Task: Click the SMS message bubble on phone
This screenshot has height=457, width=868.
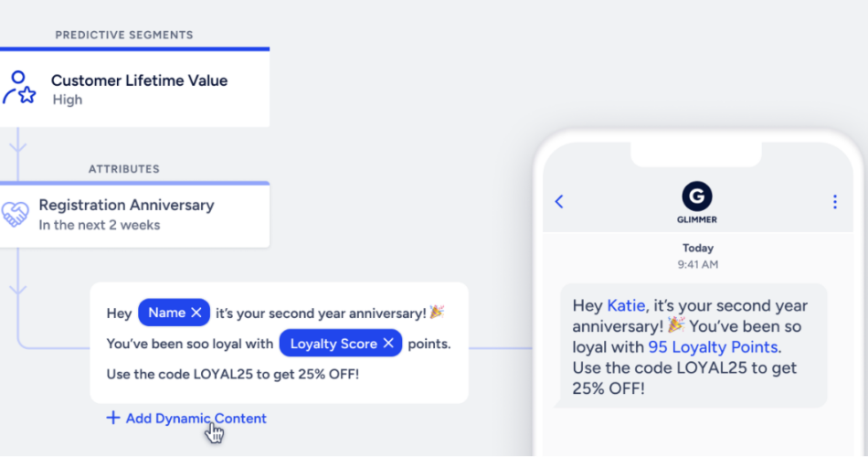Action: 693,345
